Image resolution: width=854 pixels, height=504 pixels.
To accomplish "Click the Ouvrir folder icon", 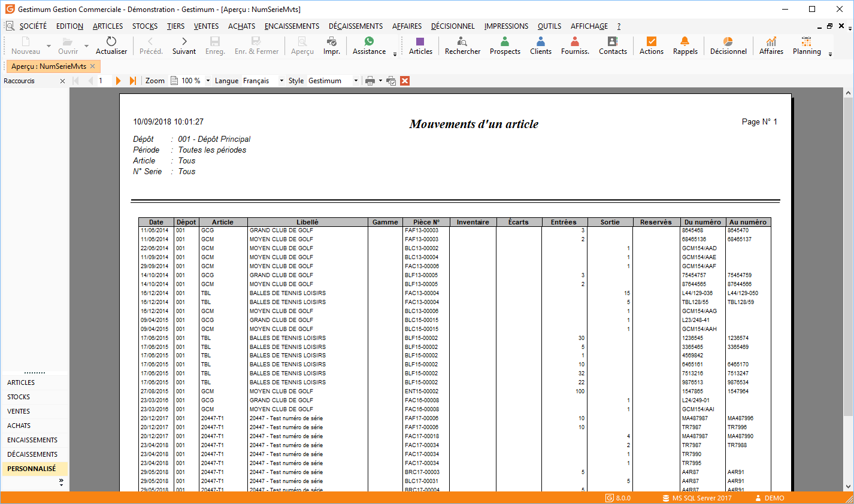I will (68, 41).
